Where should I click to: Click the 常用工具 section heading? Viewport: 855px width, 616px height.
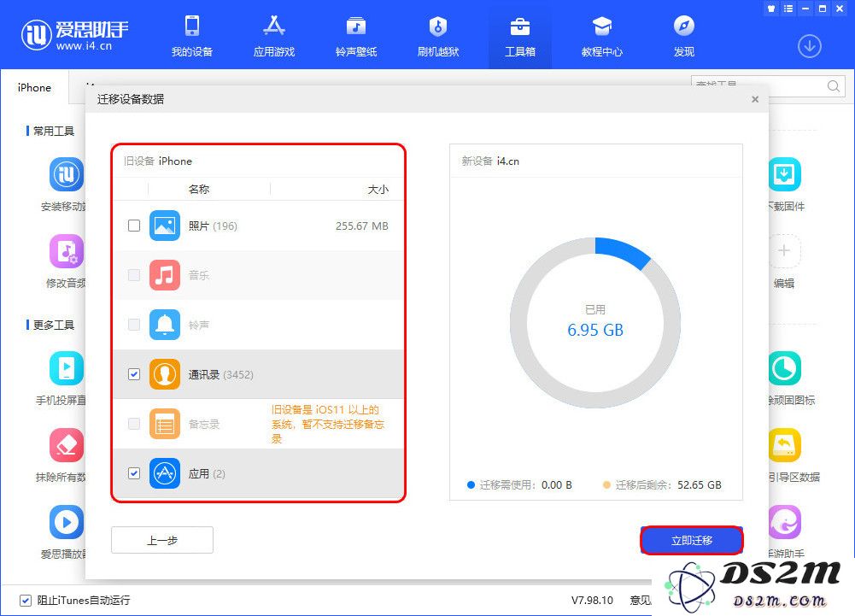tap(54, 131)
